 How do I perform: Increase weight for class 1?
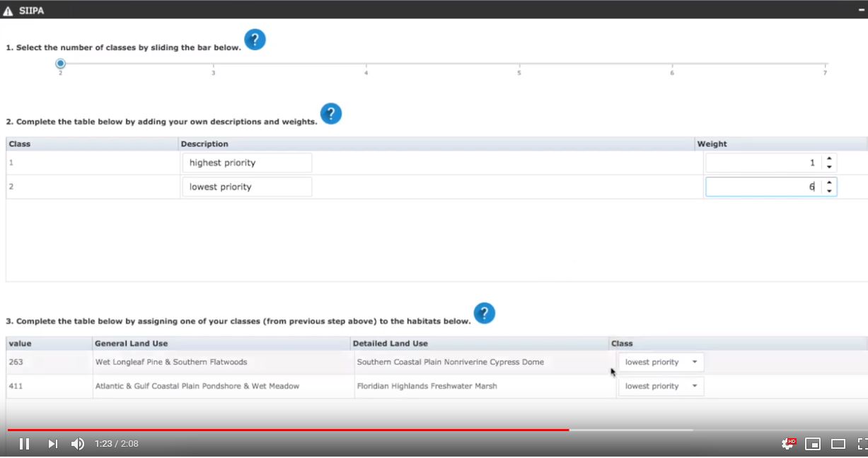(x=829, y=158)
